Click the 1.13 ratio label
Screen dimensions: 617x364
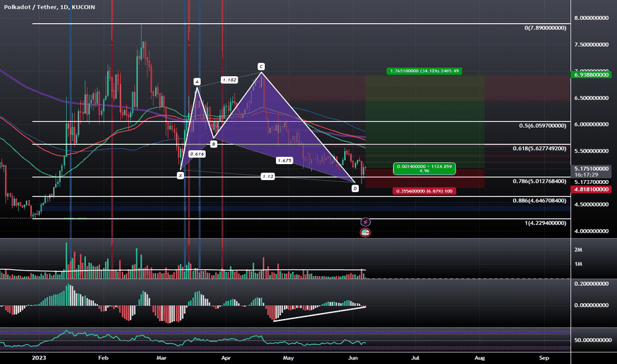tap(267, 176)
